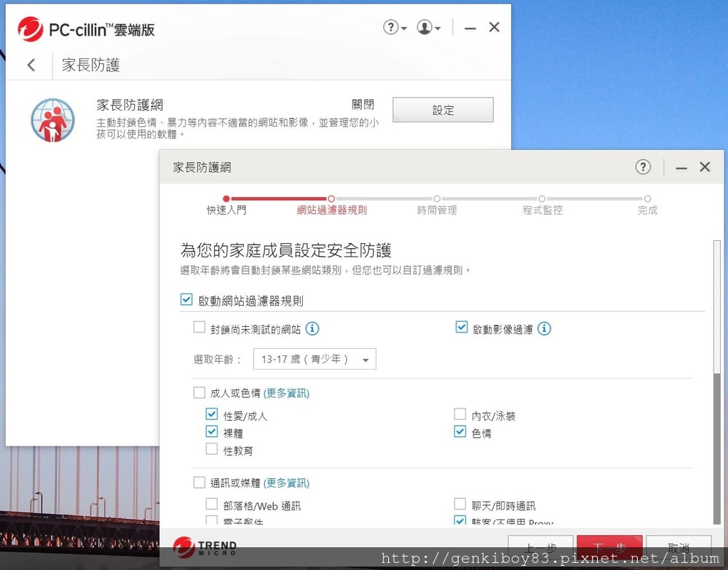Image resolution: width=728 pixels, height=570 pixels.
Task: Open 更多資訊 link for 通訊或媒體
Action: click(287, 483)
